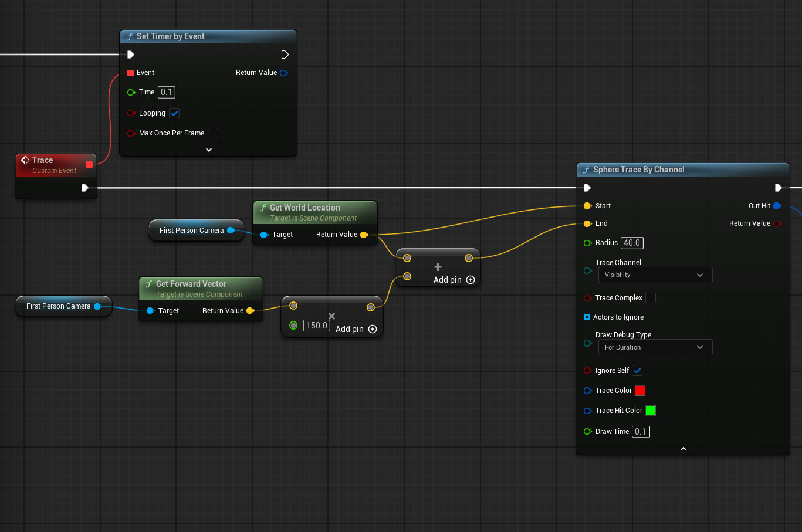
Task: Enable the Max Once Per Frame checkbox
Action: click(213, 133)
